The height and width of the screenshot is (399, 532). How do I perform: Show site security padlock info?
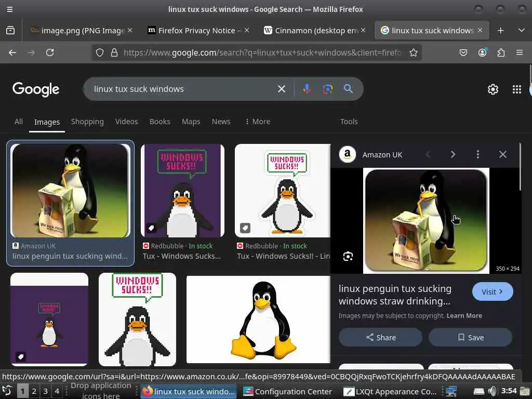click(x=114, y=52)
